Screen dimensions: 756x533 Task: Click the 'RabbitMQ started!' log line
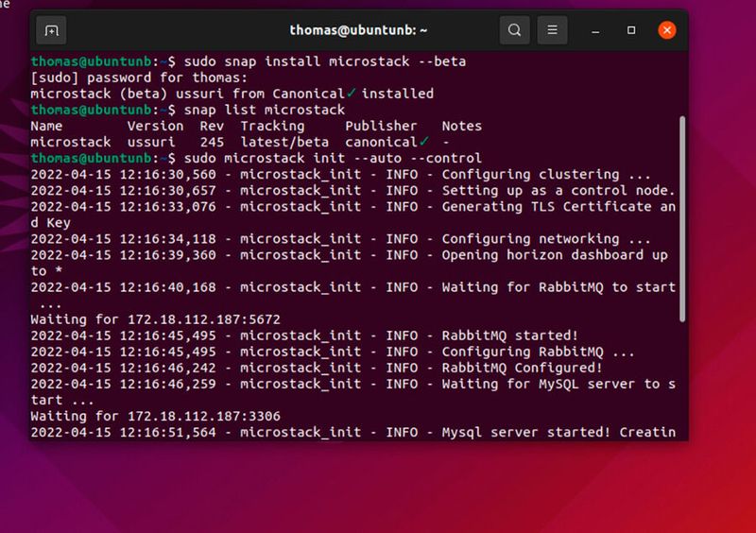click(x=304, y=335)
